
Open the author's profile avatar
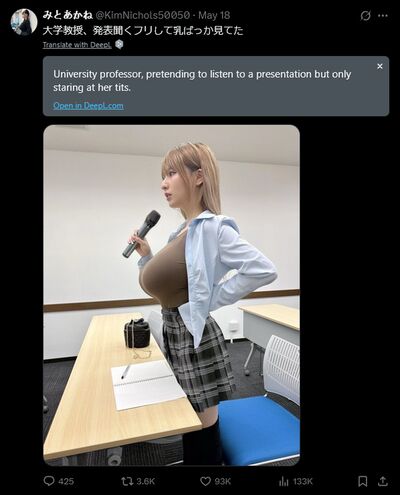click(24, 22)
